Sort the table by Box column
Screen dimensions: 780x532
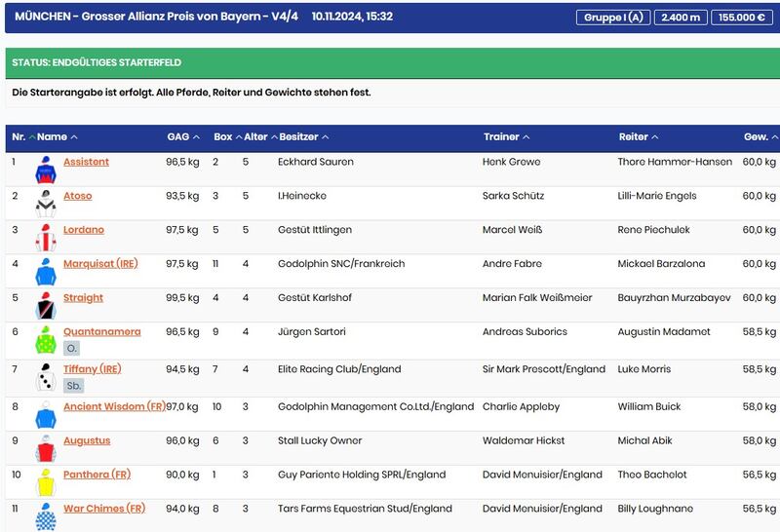coord(228,136)
